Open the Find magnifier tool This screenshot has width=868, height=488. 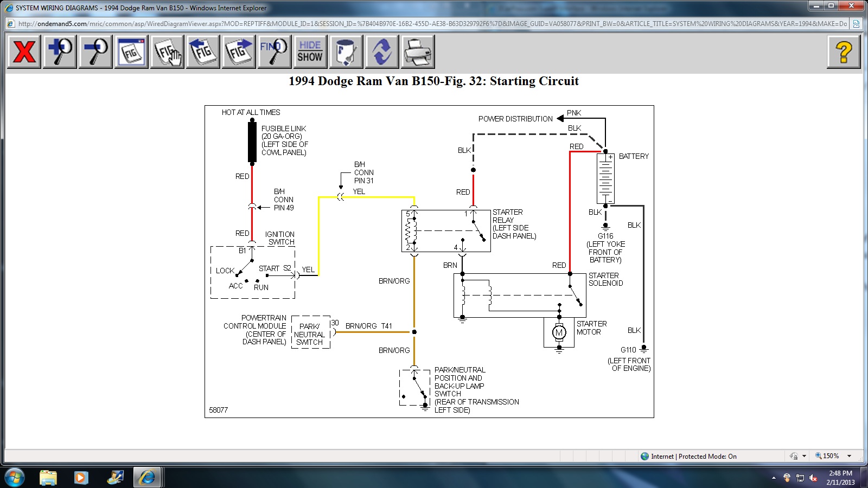coord(275,52)
